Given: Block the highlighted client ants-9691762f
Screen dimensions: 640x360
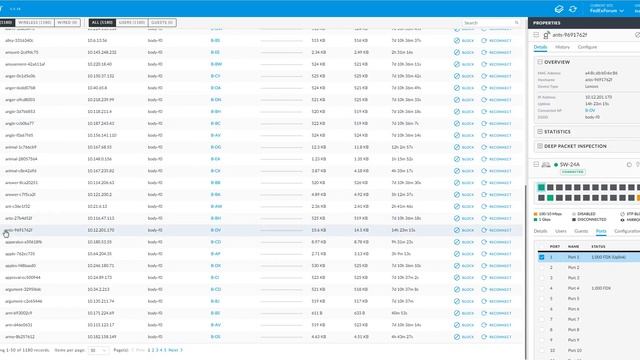Looking at the screenshot, I should 464,230.
